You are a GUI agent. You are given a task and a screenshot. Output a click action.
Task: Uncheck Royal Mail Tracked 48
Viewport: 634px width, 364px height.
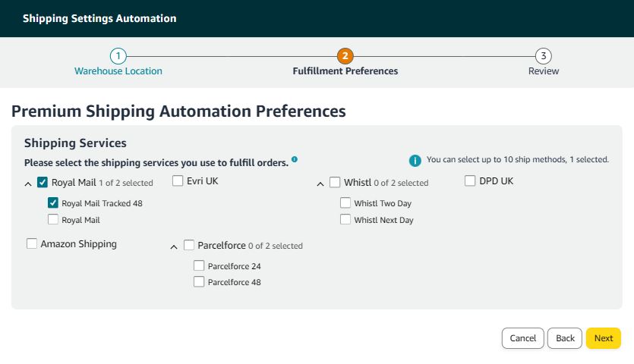point(53,202)
